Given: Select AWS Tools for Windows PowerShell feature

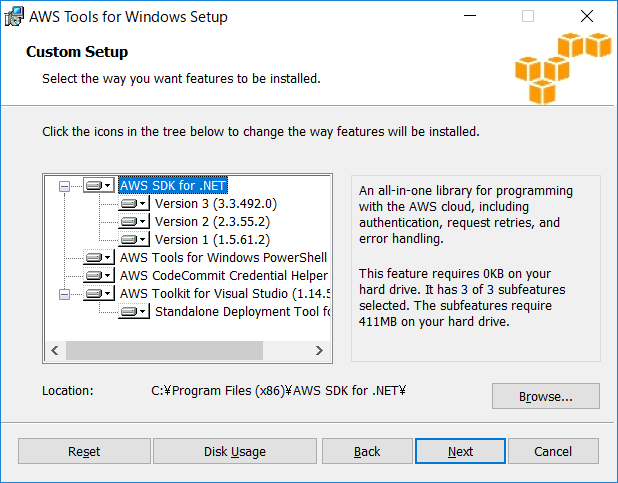Looking at the screenshot, I should (223, 257).
